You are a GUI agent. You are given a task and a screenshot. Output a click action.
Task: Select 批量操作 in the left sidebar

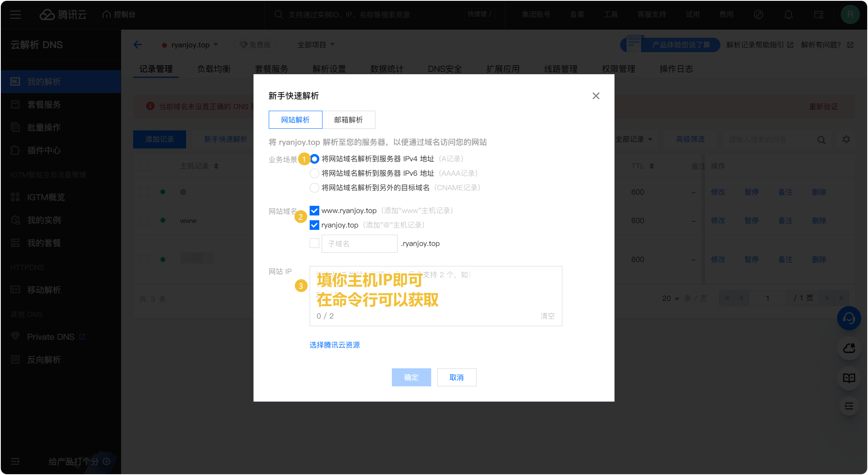pyautogui.click(x=44, y=128)
